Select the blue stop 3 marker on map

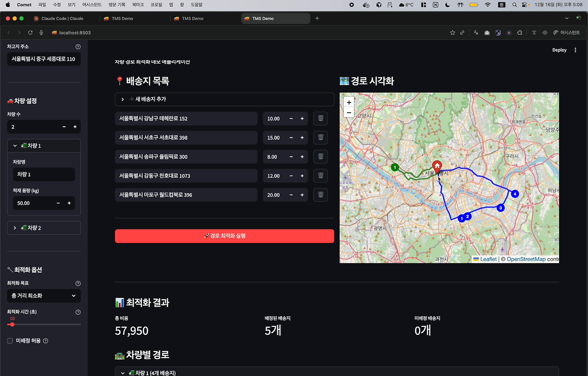pyautogui.click(x=501, y=208)
